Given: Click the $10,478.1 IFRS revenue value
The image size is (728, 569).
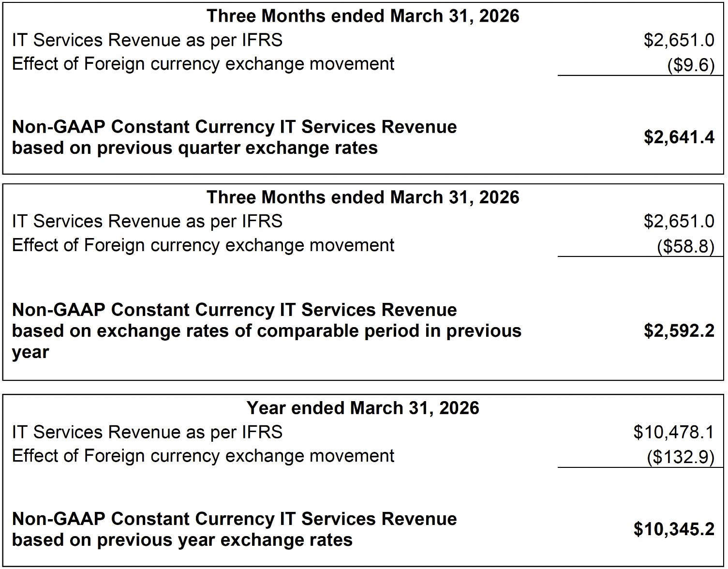Looking at the screenshot, I should coord(673,432).
